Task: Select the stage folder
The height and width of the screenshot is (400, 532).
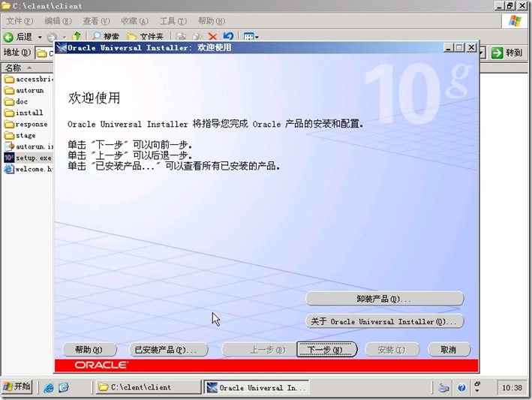Action: coord(20,135)
